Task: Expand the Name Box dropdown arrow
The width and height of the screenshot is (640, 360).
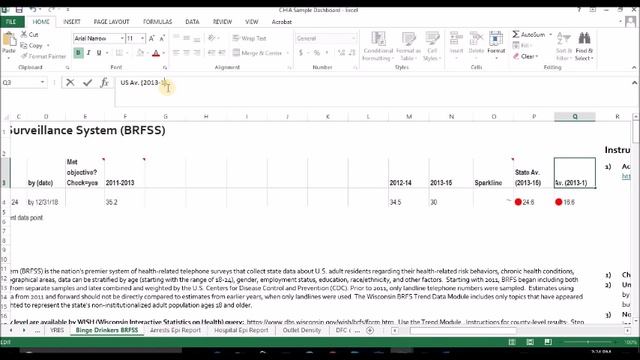Action: [42, 82]
